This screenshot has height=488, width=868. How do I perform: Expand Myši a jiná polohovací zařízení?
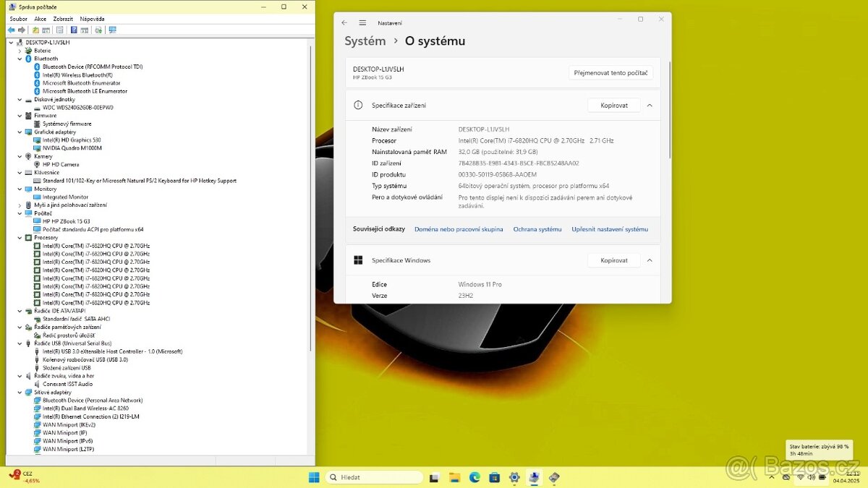pyautogui.click(x=20, y=205)
